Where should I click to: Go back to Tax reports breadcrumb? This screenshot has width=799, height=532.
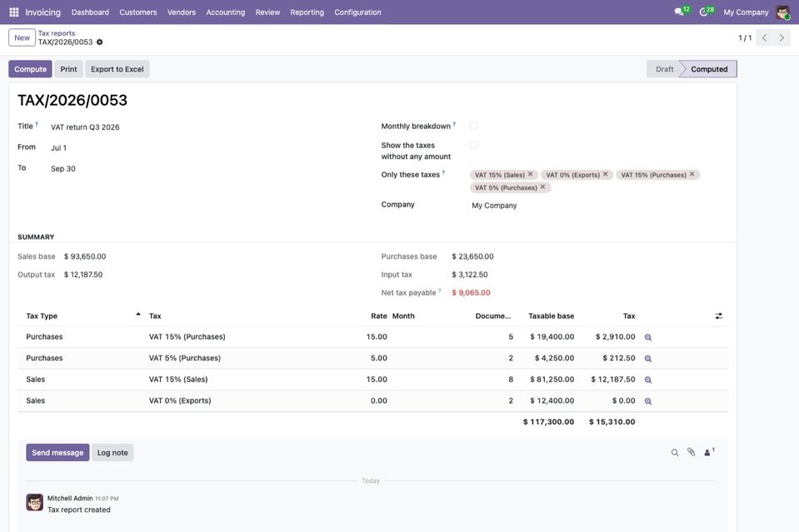(57, 33)
